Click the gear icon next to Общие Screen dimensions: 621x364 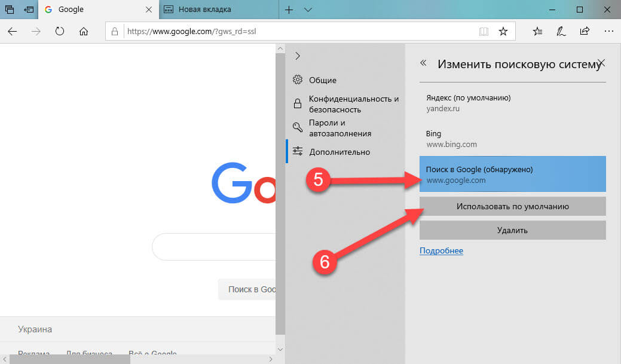click(x=298, y=79)
